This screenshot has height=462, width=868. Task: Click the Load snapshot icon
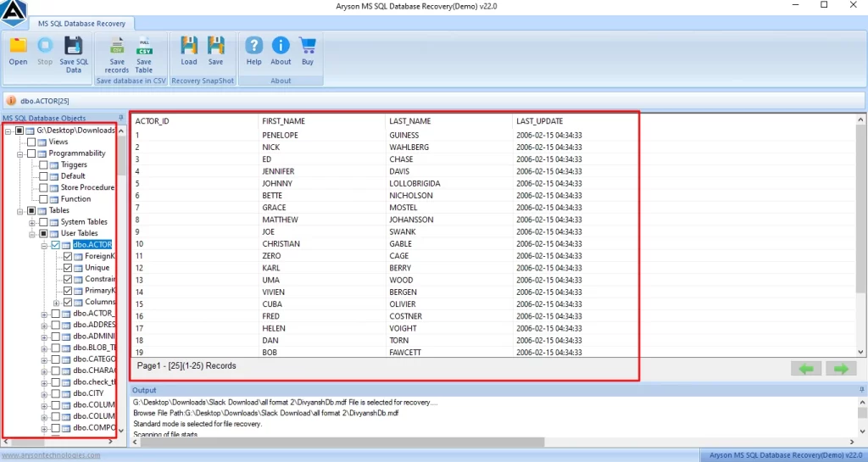tap(189, 46)
